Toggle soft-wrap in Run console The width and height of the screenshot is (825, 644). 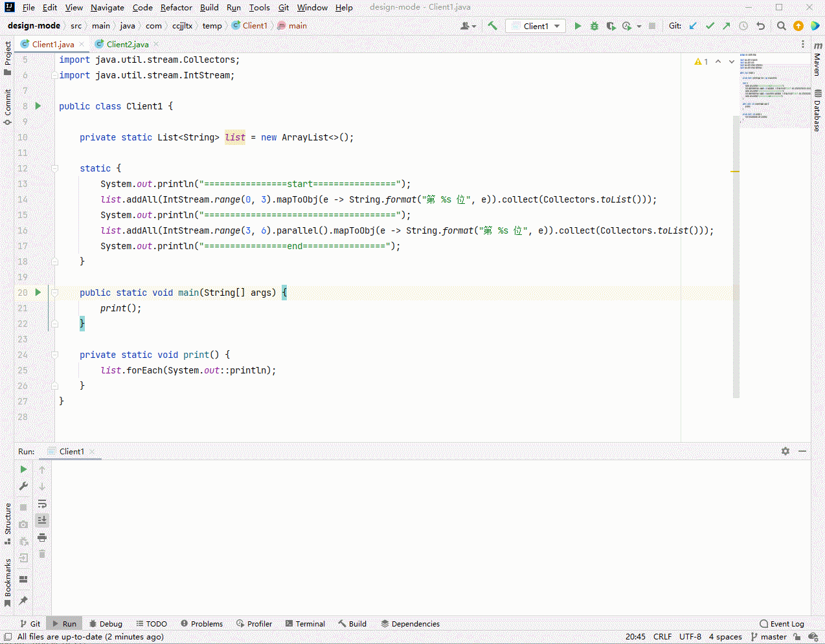[x=42, y=504]
